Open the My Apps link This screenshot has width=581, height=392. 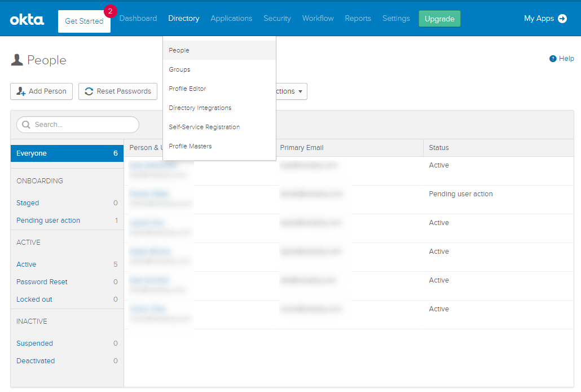tap(545, 19)
